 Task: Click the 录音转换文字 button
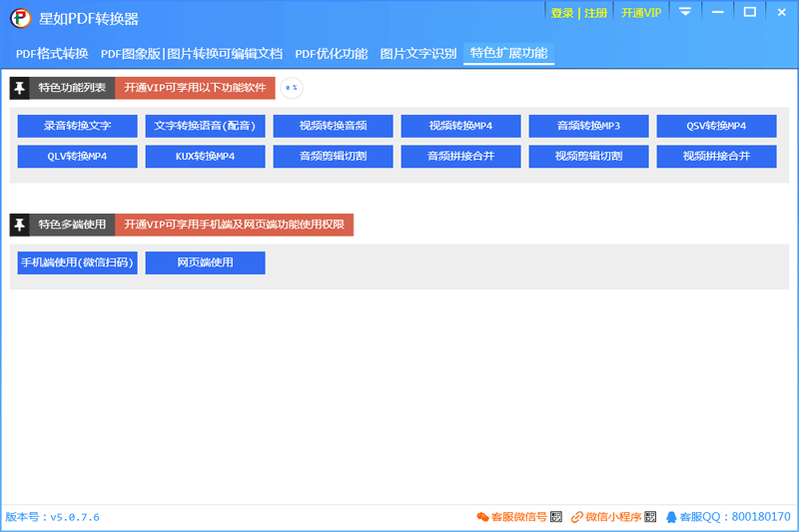point(78,126)
